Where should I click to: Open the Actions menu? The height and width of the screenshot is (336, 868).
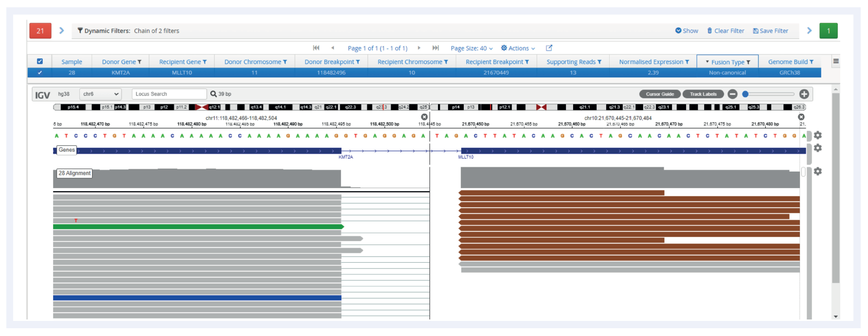(x=518, y=48)
